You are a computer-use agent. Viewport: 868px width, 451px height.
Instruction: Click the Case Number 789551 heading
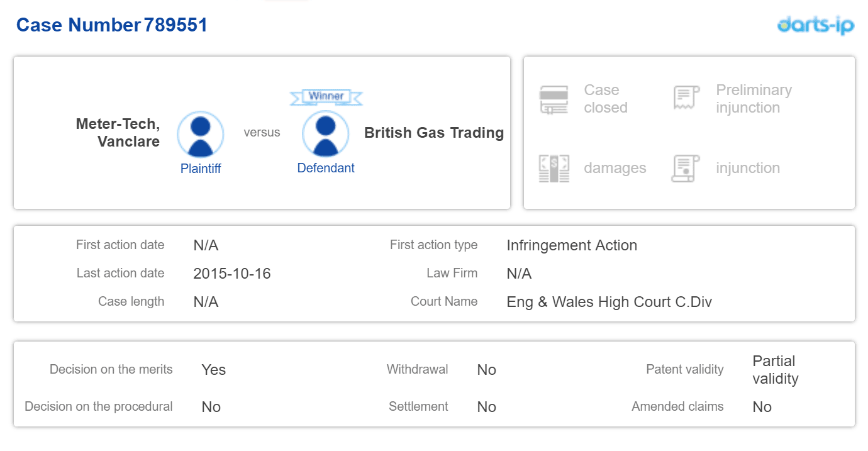click(x=112, y=25)
